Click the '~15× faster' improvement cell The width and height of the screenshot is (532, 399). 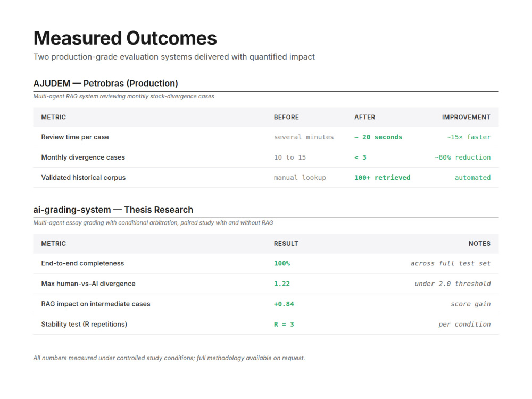[x=468, y=137]
